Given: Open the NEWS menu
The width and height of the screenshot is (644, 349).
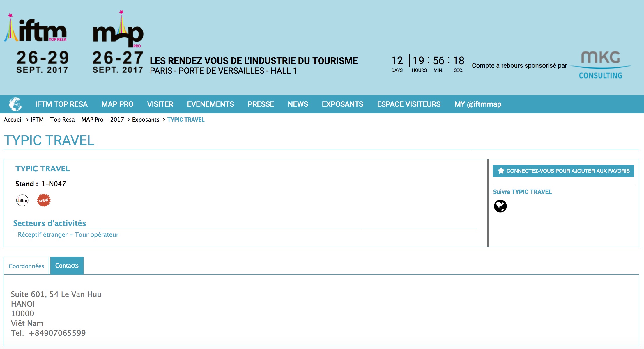Looking at the screenshot, I should click(298, 104).
